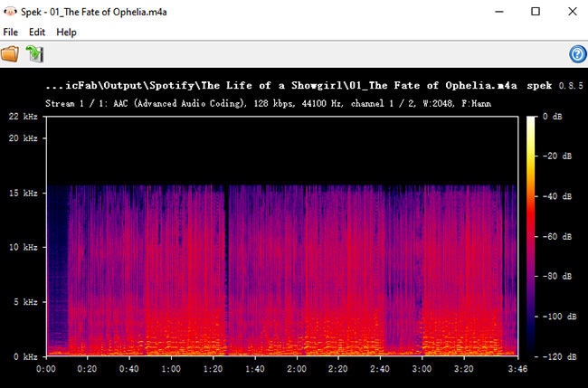Viewport: 588px width, 388px height.
Task: Click the -120 dB label on the color scale
Action: click(559, 356)
